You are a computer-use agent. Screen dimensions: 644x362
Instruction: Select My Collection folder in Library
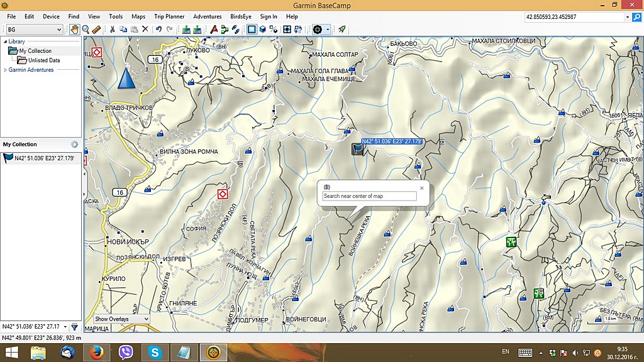pyautogui.click(x=35, y=51)
